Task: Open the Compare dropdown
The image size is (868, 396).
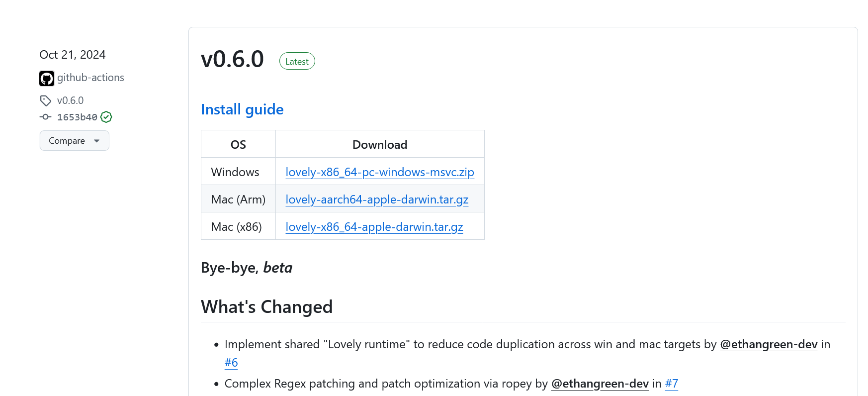Action: click(x=67, y=141)
